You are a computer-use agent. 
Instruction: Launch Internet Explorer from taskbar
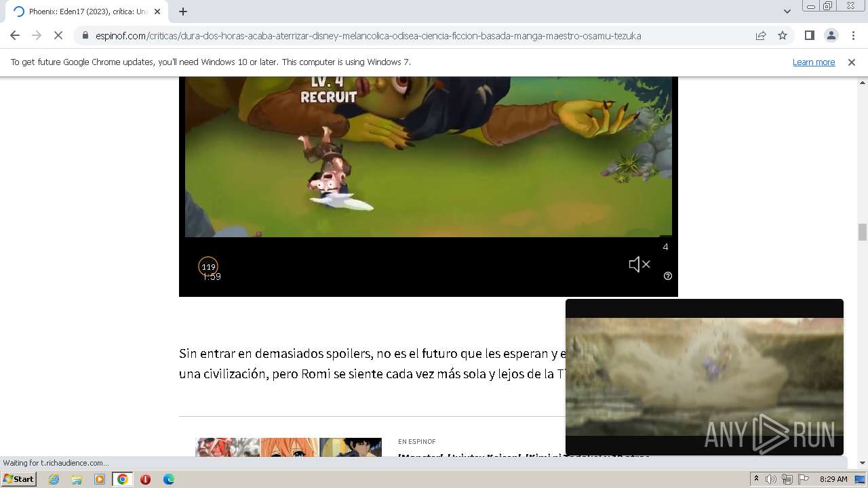tap(54, 479)
